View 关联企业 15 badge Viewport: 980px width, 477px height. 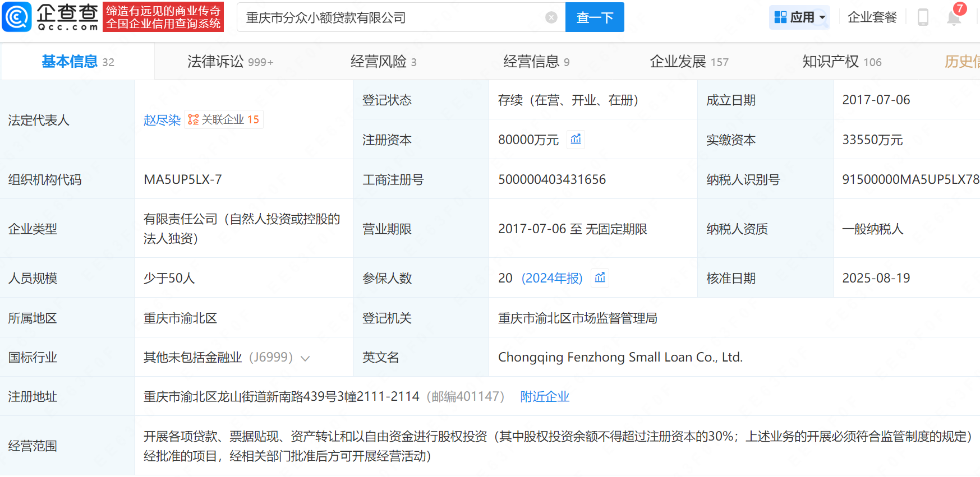pos(224,119)
